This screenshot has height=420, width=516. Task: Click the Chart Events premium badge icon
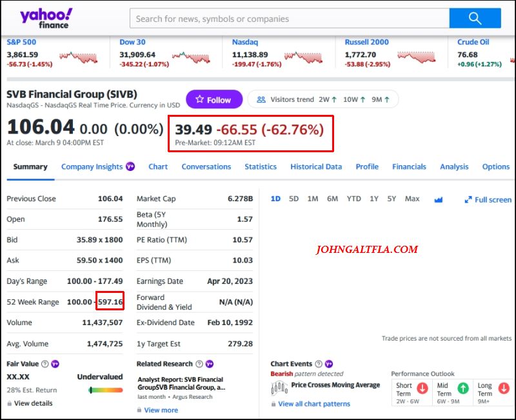(x=329, y=364)
